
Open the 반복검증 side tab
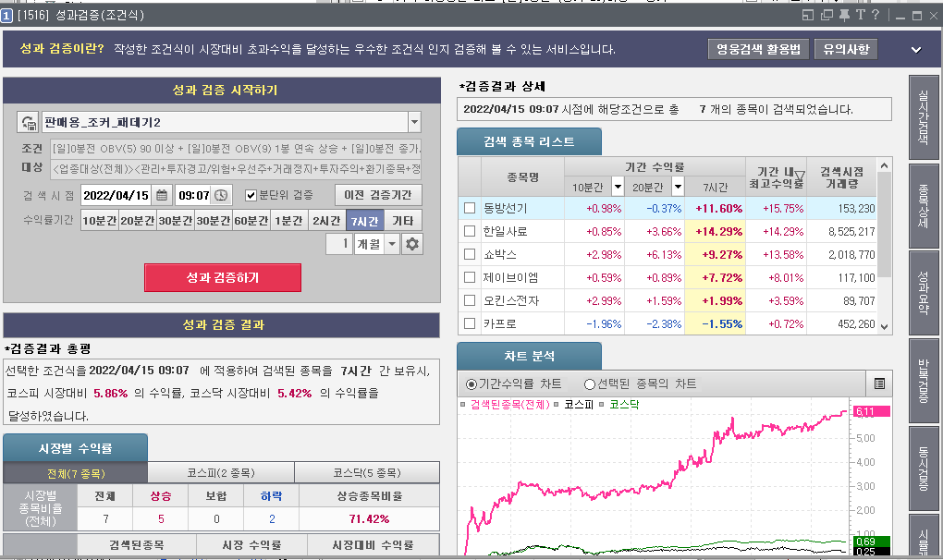[x=924, y=381]
